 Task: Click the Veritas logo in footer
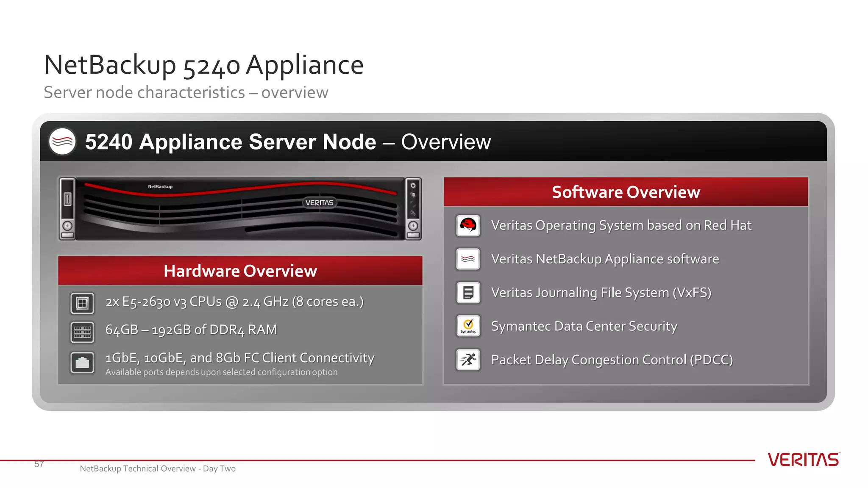pyautogui.click(x=804, y=460)
